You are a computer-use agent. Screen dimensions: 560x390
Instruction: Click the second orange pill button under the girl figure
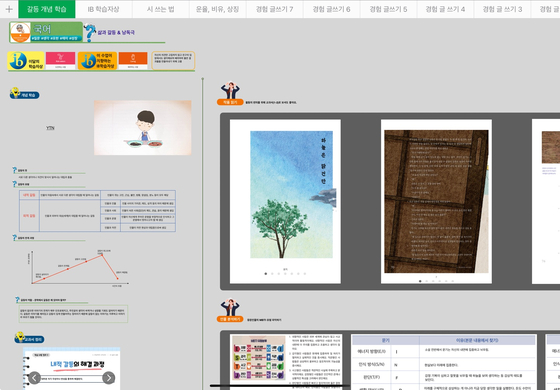pyautogui.click(x=230, y=319)
